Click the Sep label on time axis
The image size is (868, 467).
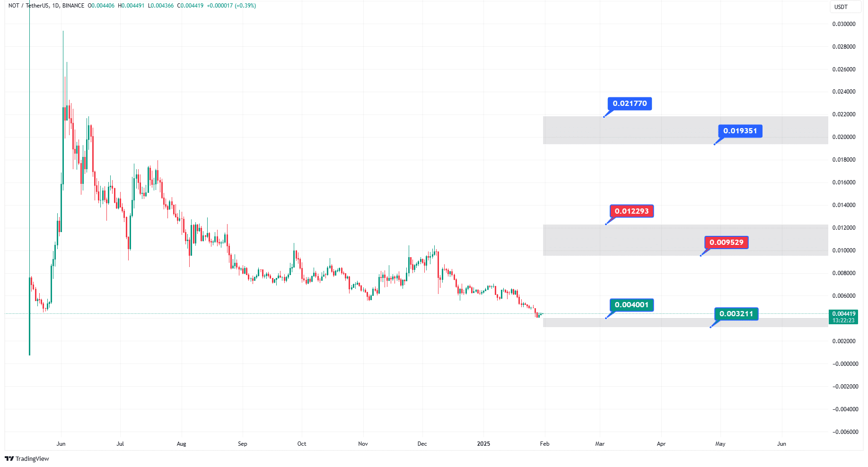click(x=243, y=444)
